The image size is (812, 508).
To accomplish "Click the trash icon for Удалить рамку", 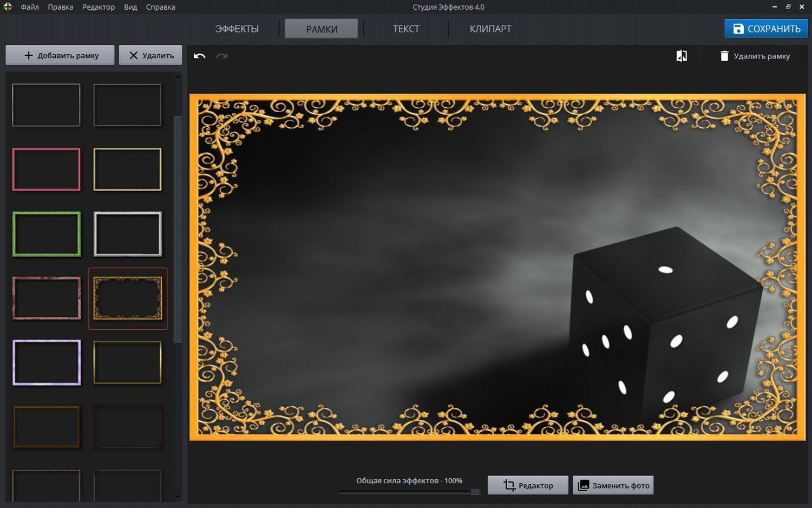I will (x=724, y=56).
